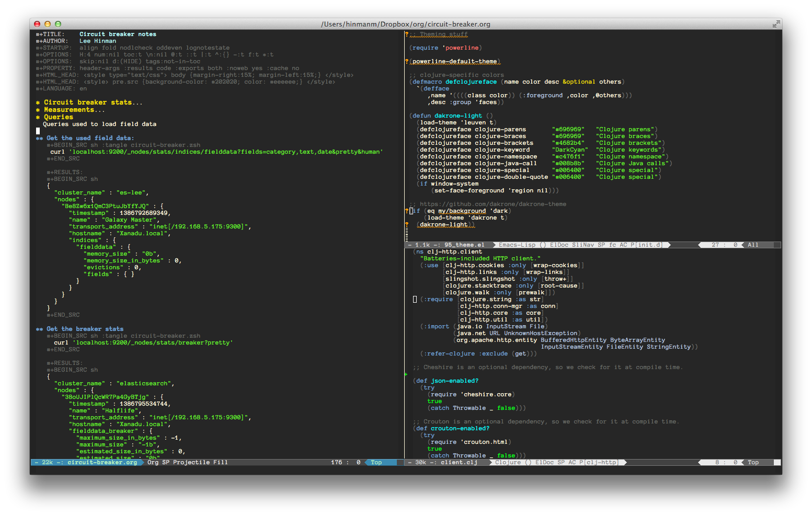Click the star bullet of 'Circuit breaker stats'
This screenshot has height=516, width=812.
(38, 103)
